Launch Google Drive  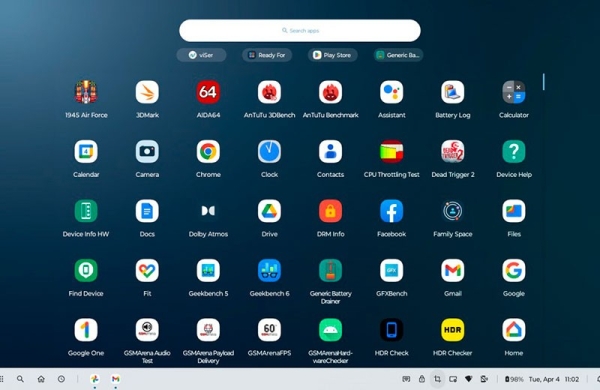[269, 211]
